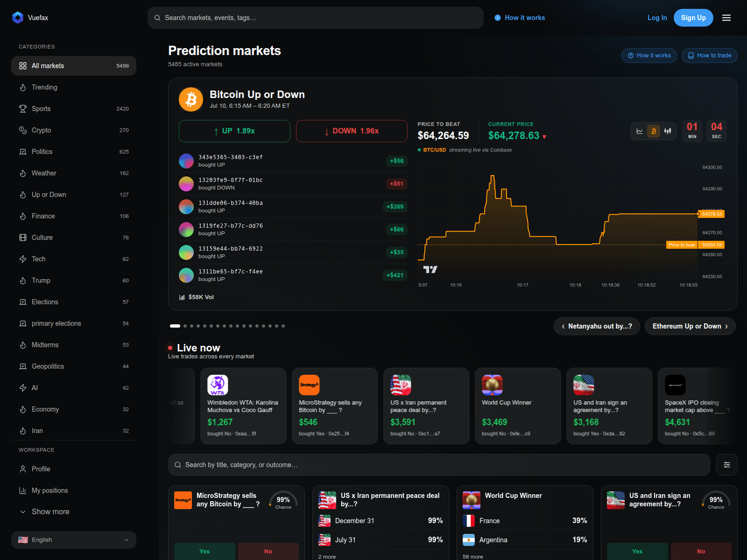Open the Tech category
747x560 pixels.
(74, 259)
